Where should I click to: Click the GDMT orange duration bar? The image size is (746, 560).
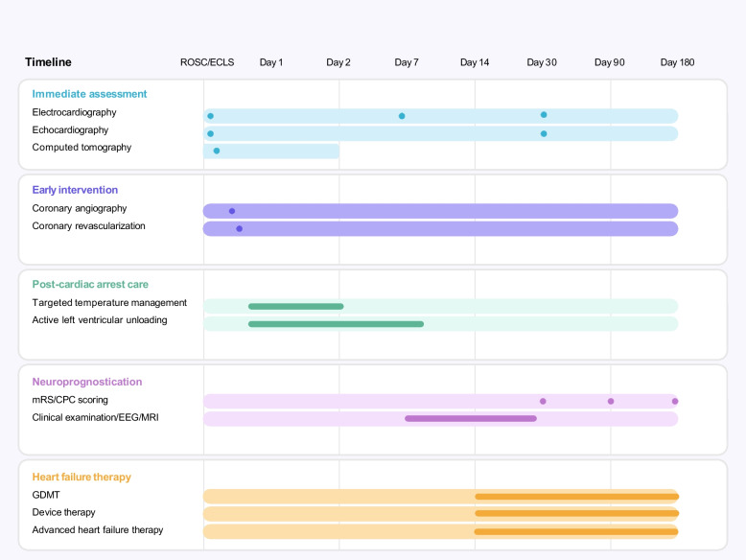(x=576, y=497)
